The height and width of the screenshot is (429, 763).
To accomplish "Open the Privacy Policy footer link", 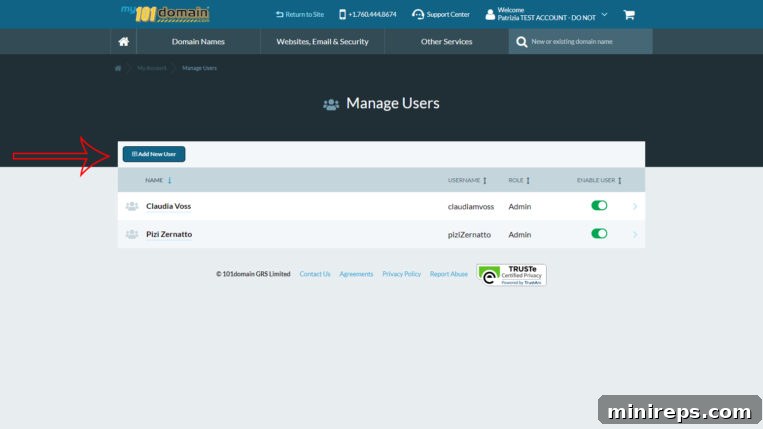I will (x=401, y=274).
